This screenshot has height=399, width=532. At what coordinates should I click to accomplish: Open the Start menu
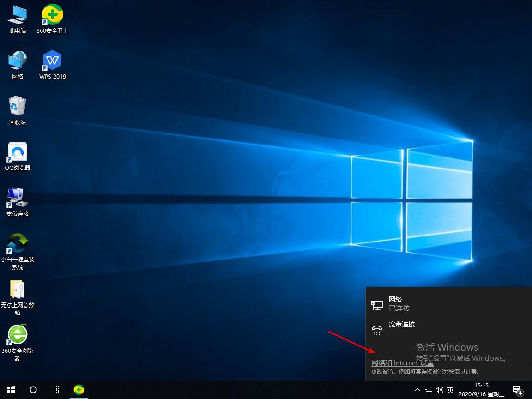coord(10,389)
